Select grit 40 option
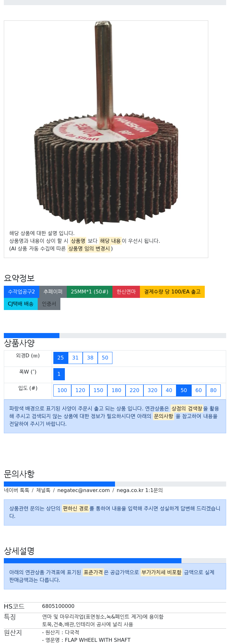This screenshot has width=230, height=644. point(169,390)
